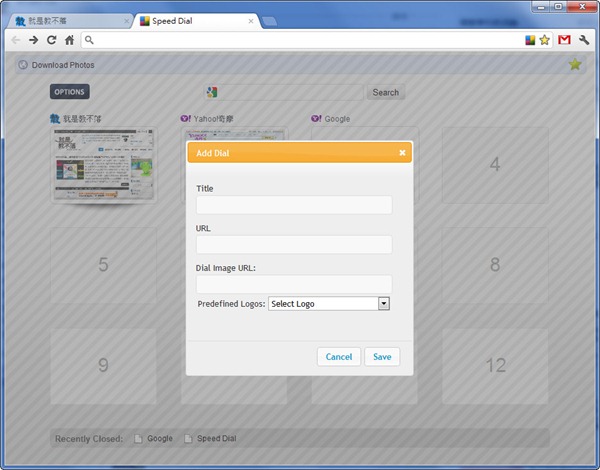Open the Select Logo dropdown
Viewport: 600px width, 470px height.
coord(329,304)
